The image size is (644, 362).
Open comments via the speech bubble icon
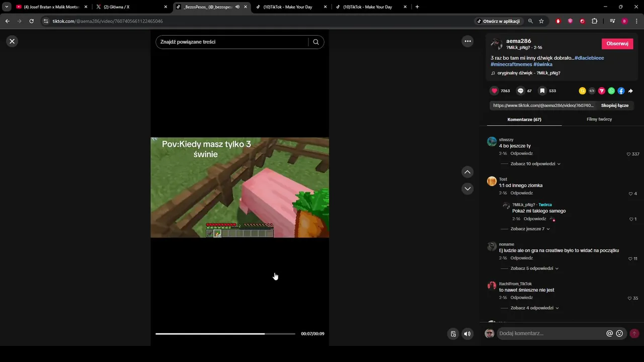[521, 90]
